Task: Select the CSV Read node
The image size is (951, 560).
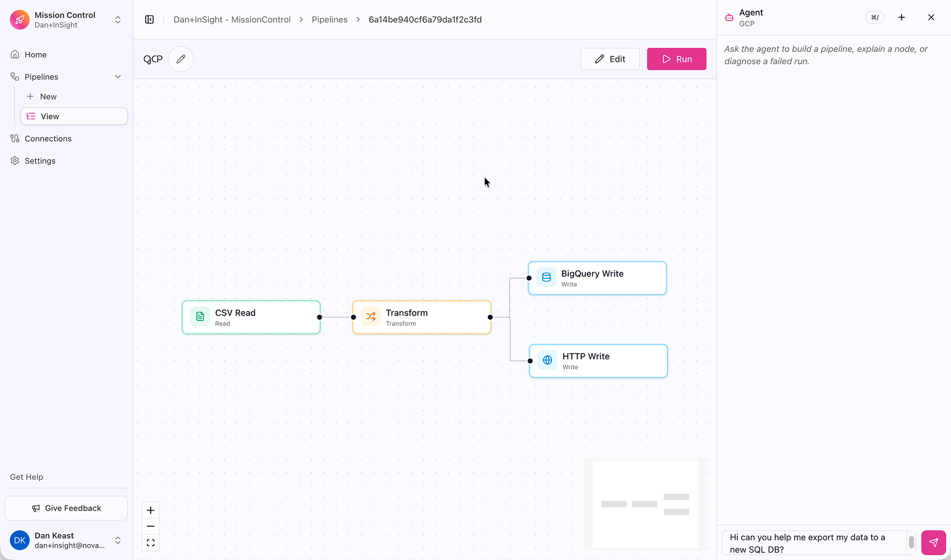Action: click(x=251, y=317)
